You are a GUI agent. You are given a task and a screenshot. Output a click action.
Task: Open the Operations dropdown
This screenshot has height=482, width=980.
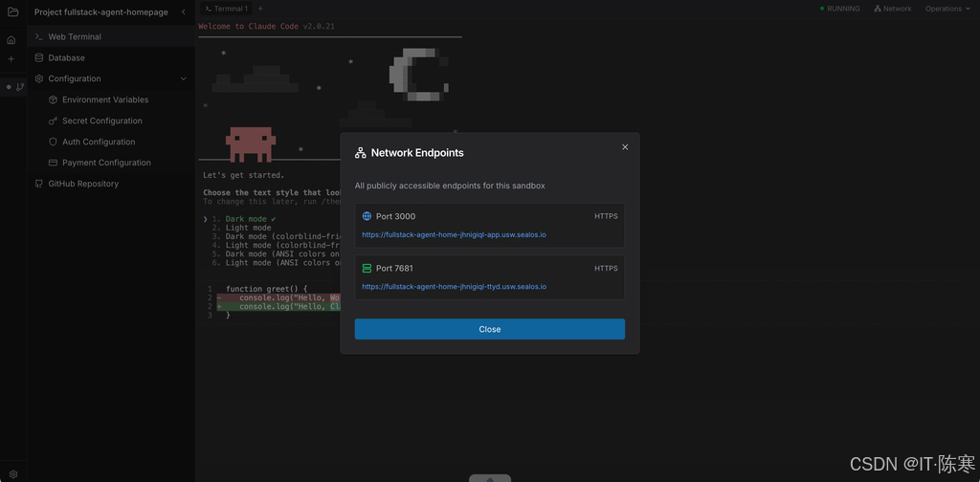click(947, 9)
